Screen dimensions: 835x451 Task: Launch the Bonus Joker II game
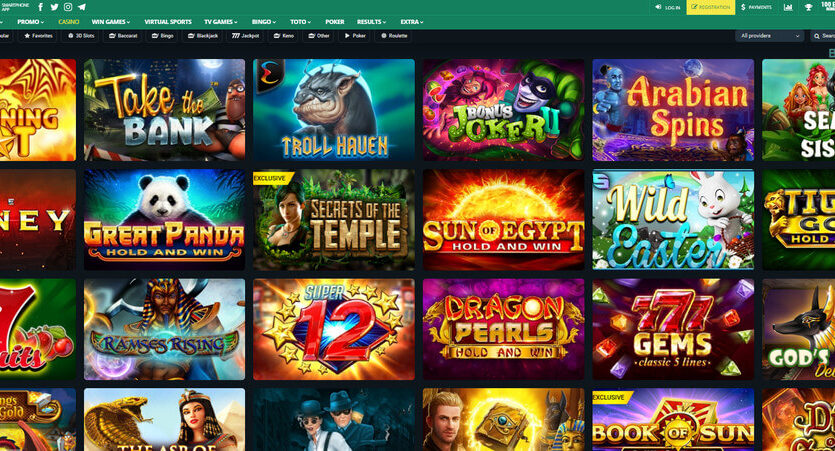[x=503, y=110]
